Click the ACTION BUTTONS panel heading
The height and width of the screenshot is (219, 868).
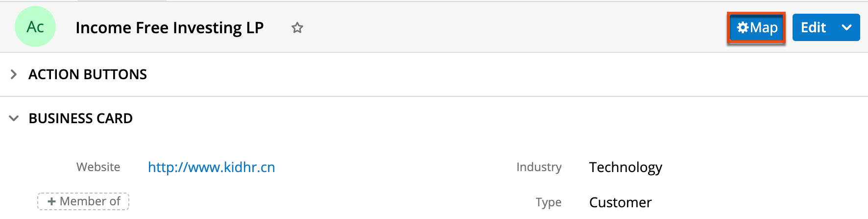(x=88, y=74)
